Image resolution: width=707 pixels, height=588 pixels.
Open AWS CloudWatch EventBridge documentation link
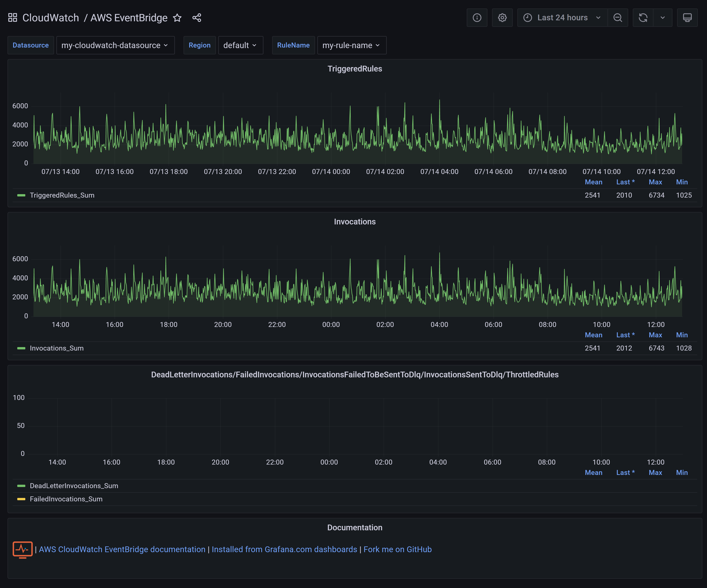(x=122, y=549)
